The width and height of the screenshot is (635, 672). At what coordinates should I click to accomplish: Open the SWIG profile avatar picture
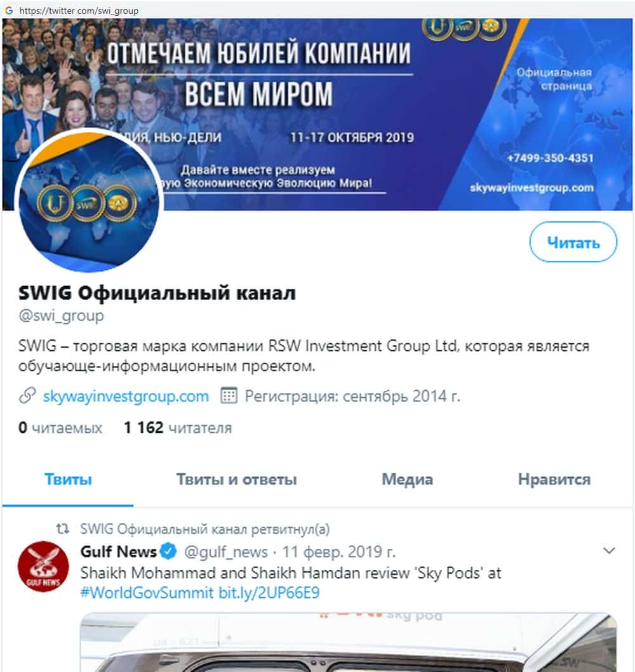coord(88,200)
